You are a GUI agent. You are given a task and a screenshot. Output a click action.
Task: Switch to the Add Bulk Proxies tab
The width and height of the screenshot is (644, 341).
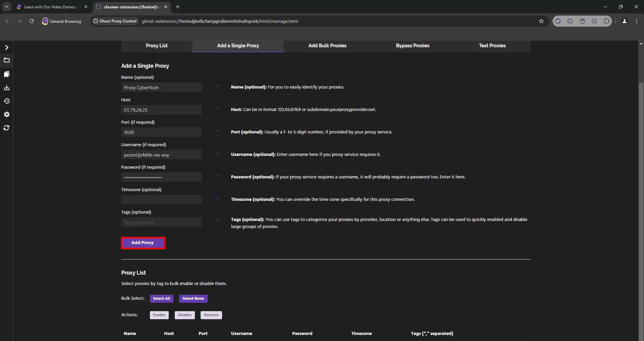point(327,46)
